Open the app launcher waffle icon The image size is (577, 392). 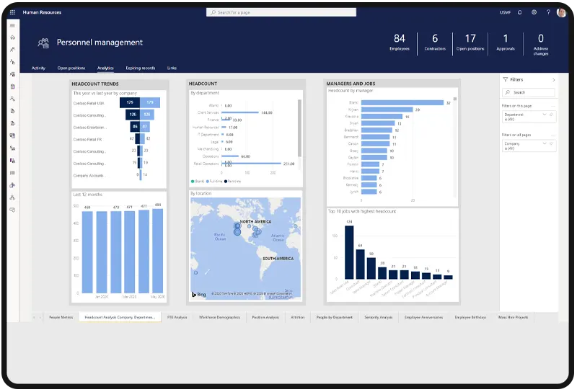12,12
